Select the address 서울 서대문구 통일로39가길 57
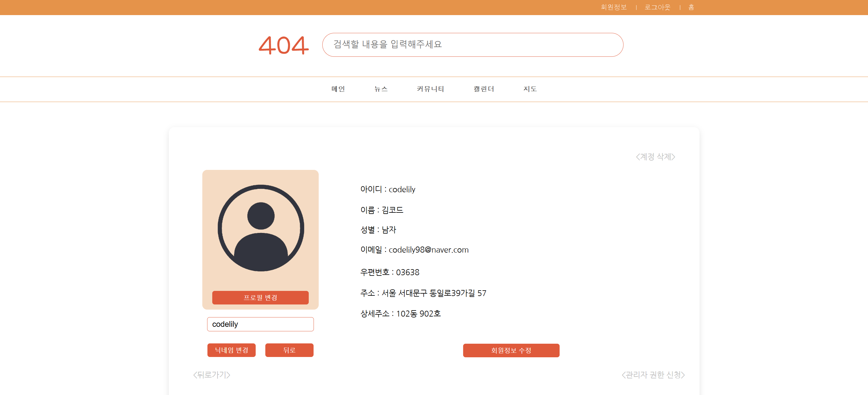The image size is (868, 395). point(434,293)
